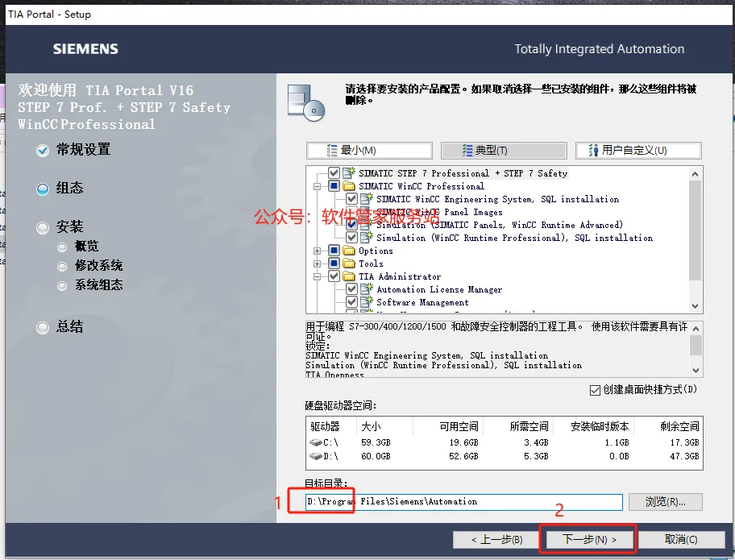This screenshot has height=560, width=735.
Task: Toggle Automation License Manager checkbox
Action: pos(351,289)
